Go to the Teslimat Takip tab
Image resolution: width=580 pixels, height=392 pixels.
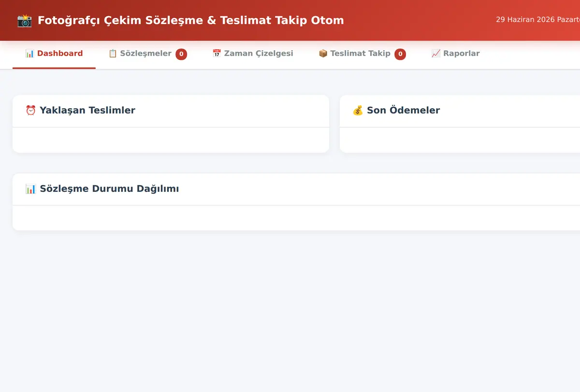click(362, 54)
